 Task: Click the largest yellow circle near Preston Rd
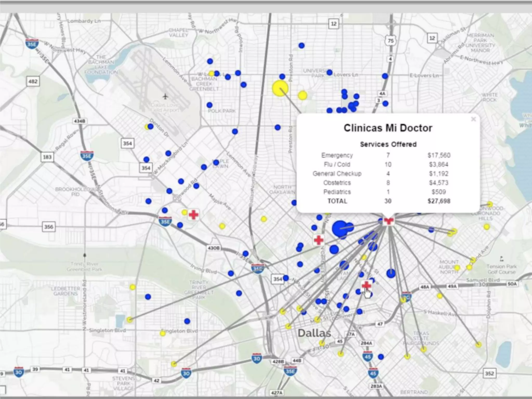[x=280, y=88]
